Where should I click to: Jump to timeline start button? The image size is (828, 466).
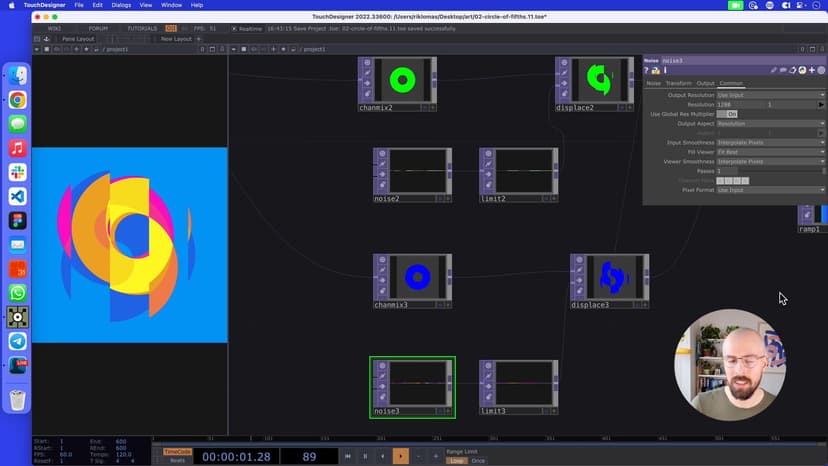pyautogui.click(x=347, y=456)
